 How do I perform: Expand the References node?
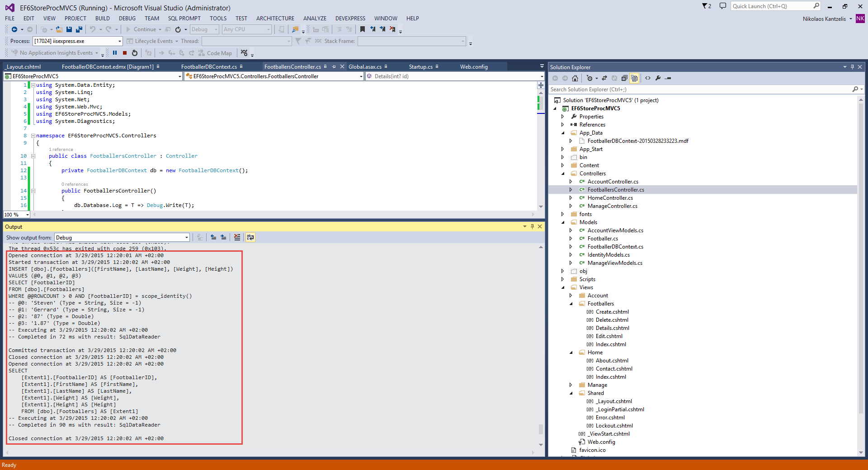tap(563, 125)
